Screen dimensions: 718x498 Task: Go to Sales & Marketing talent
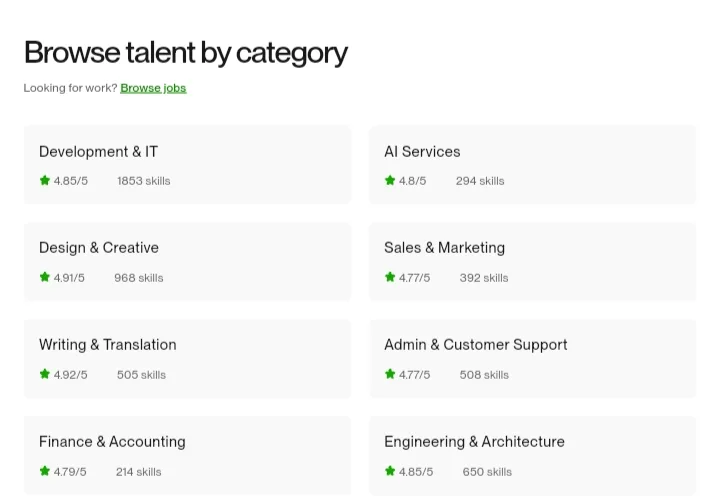[444, 248]
